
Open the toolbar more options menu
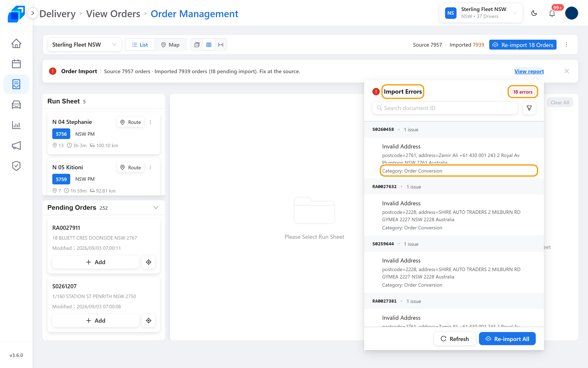point(566,45)
